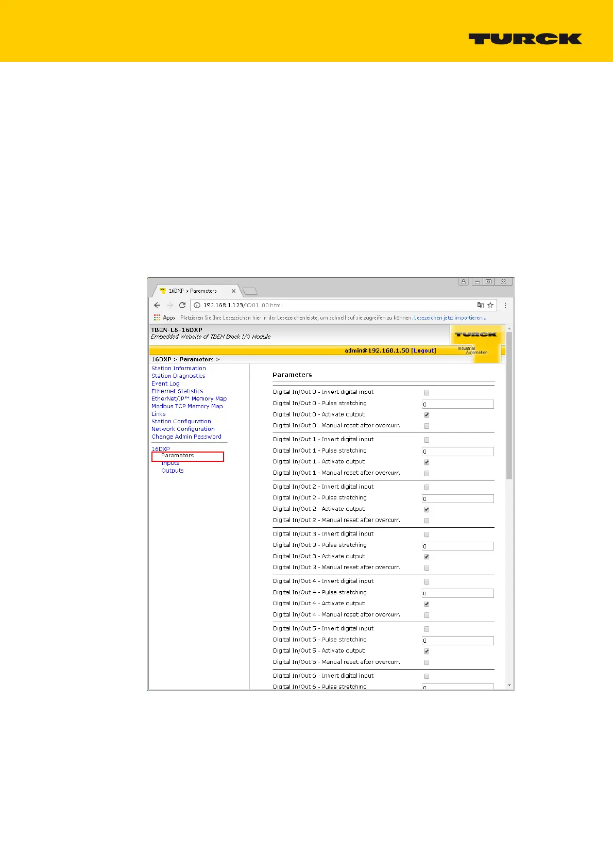This screenshot has width=613, height=868.
Task: Open the EtherNet/IP Memory Map page
Action: pos(189,398)
